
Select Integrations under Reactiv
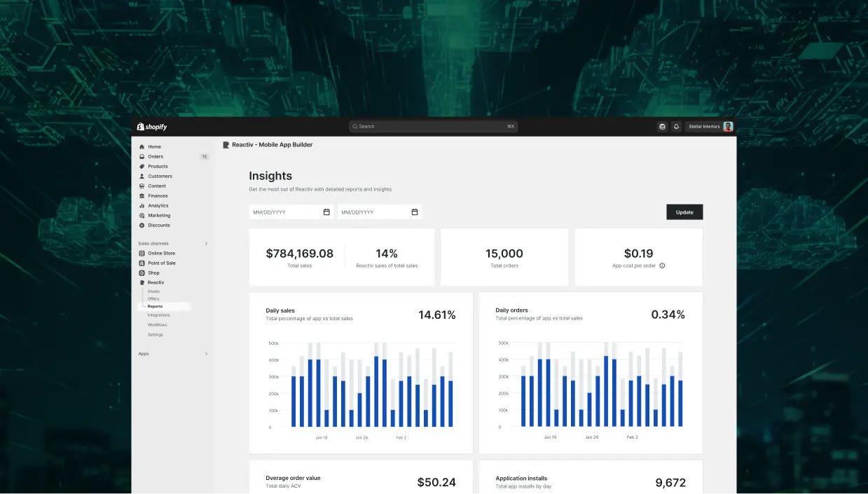pos(158,315)
